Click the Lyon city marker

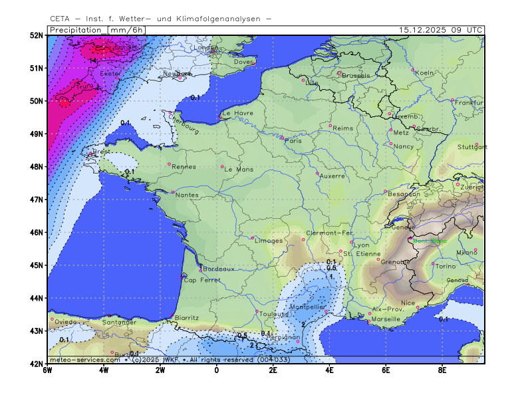352,242
